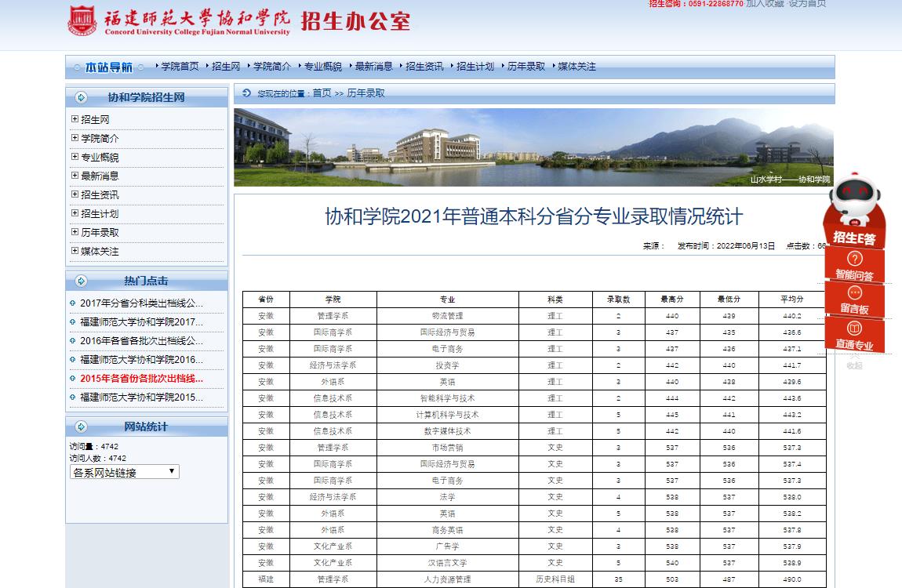
Task: Click the 商务英语 cell
Action: (x=448, y=530)
